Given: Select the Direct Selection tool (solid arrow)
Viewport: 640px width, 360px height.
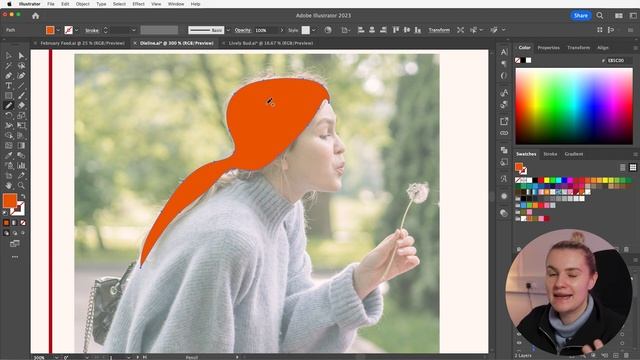Looking at the screenshot, I should [21, 56].
